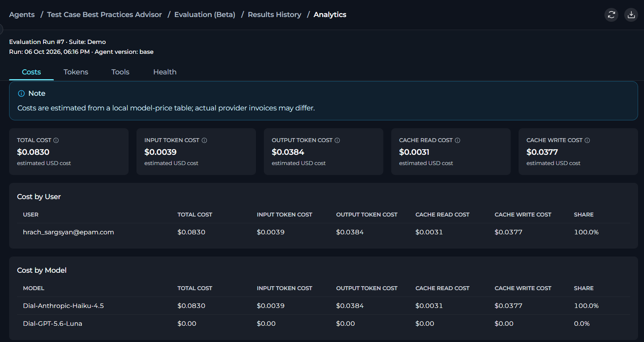This screenshot has width=644, height=342.
Task: Click 0.0% share for Dial-GPT-5.6-Luna
Action: pyautogui.click(x=582, y=323)
